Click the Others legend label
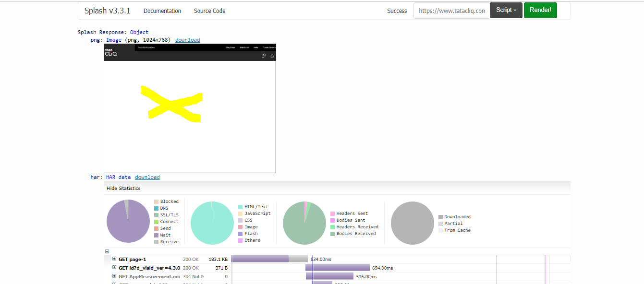 point(252,240)
